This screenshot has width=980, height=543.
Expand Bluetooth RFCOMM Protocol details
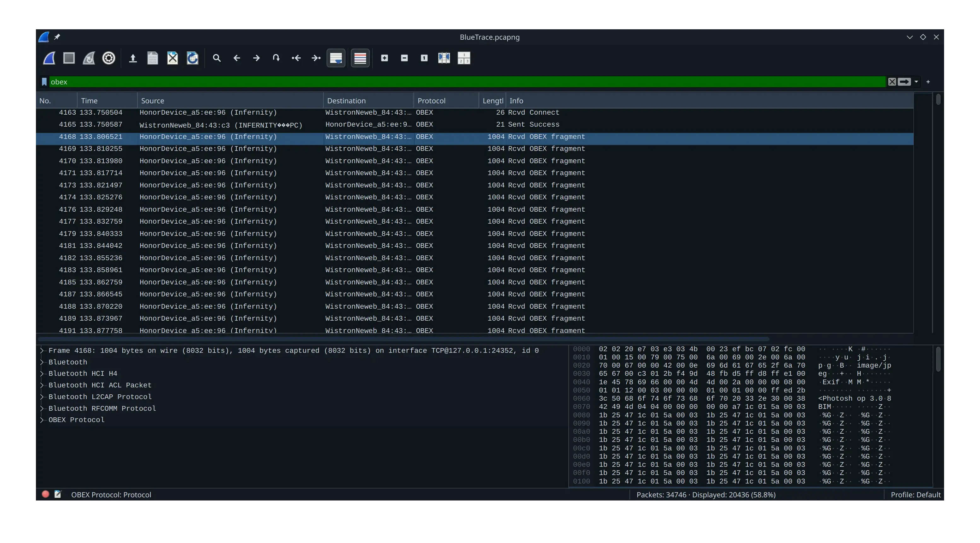coord(42,409)
